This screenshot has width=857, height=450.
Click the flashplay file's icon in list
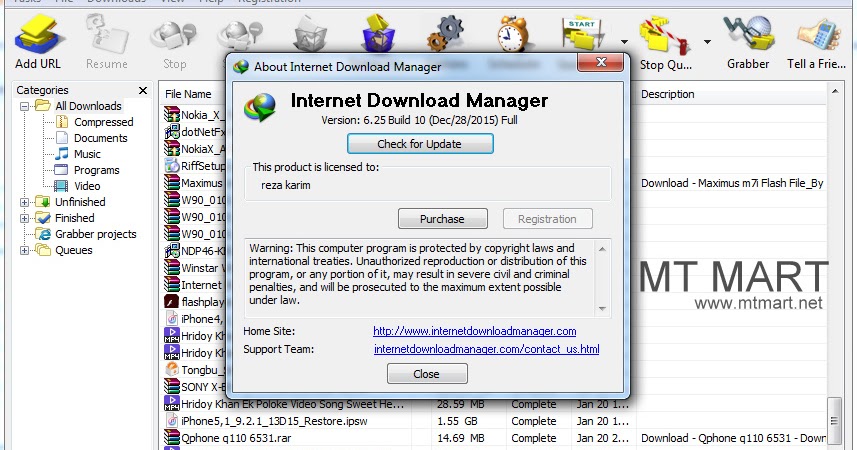point(172,301)
